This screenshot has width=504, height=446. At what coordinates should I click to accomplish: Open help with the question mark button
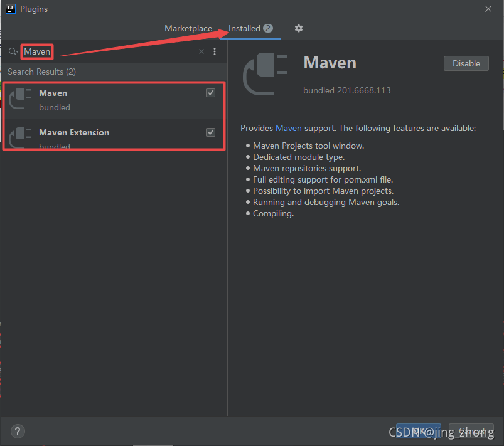point(18,431)
